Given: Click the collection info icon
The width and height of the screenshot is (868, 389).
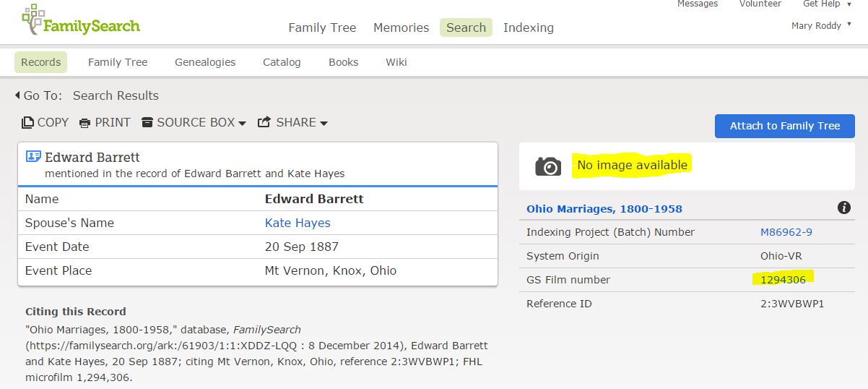Looking at the screenshot, I should [843, 208].
